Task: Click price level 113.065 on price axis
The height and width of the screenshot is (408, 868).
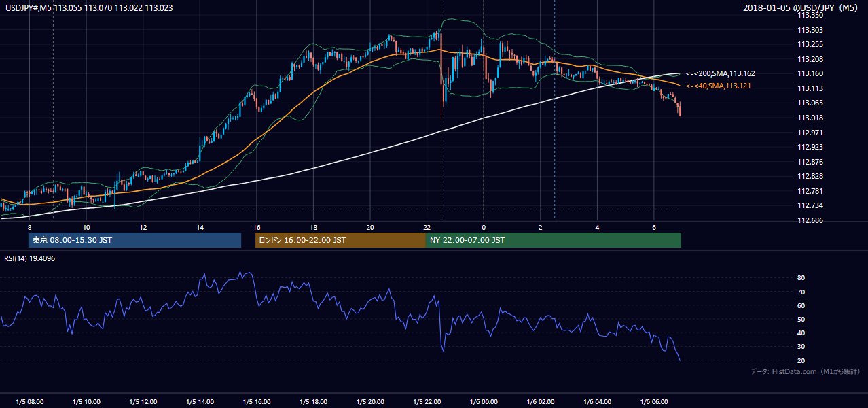Action: pos(810,103)
